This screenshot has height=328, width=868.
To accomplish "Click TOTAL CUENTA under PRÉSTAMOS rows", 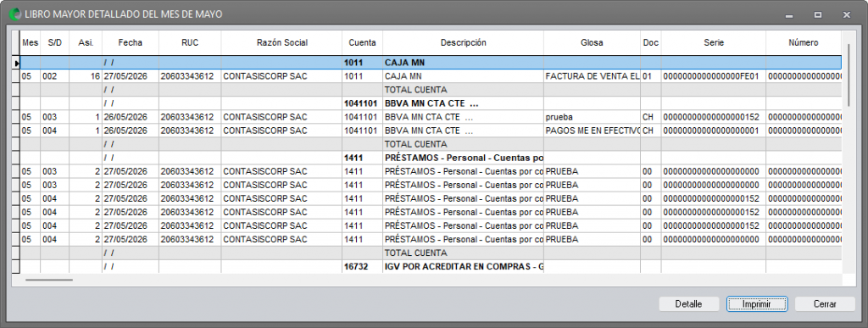I will tap(463, 253).
